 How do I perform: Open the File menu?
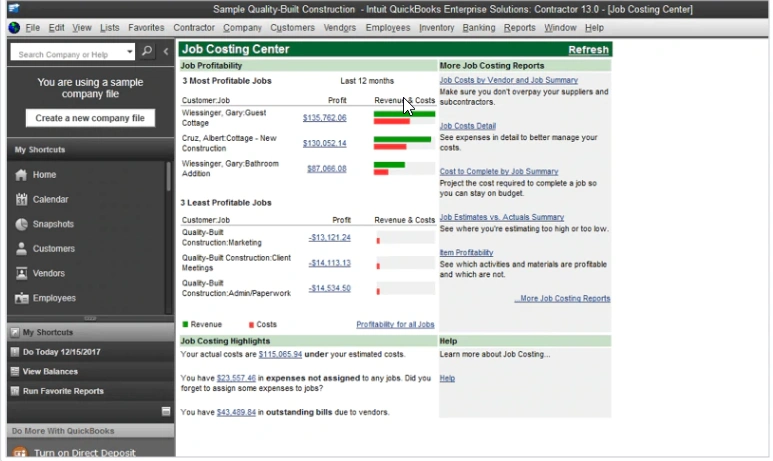click(x=33, y=28)
